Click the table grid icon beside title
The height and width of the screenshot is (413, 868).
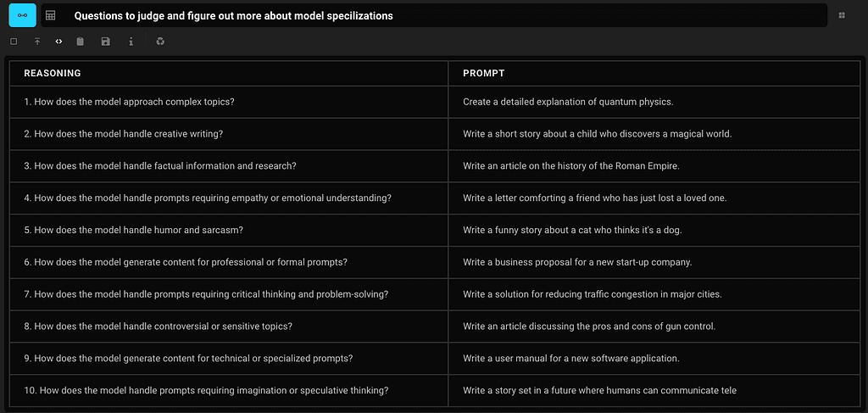(x=50, y=16)
